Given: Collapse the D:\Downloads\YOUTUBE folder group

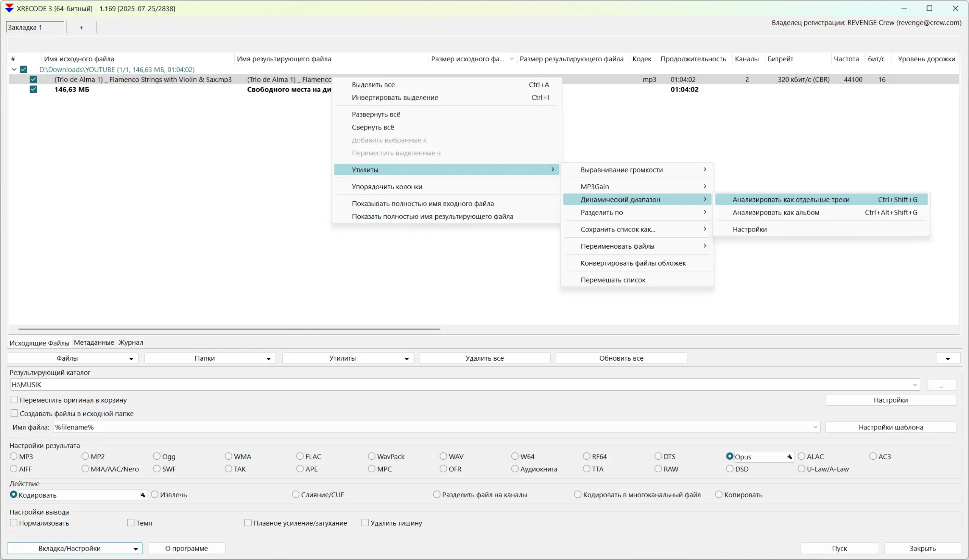Looking at the screenshot, I should (x=14, y=70).
